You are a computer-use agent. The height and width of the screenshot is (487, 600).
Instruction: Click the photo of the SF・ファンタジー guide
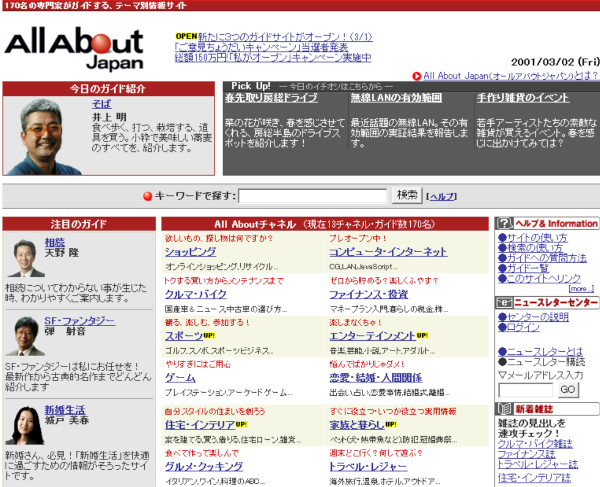click(x=26, y=336)
